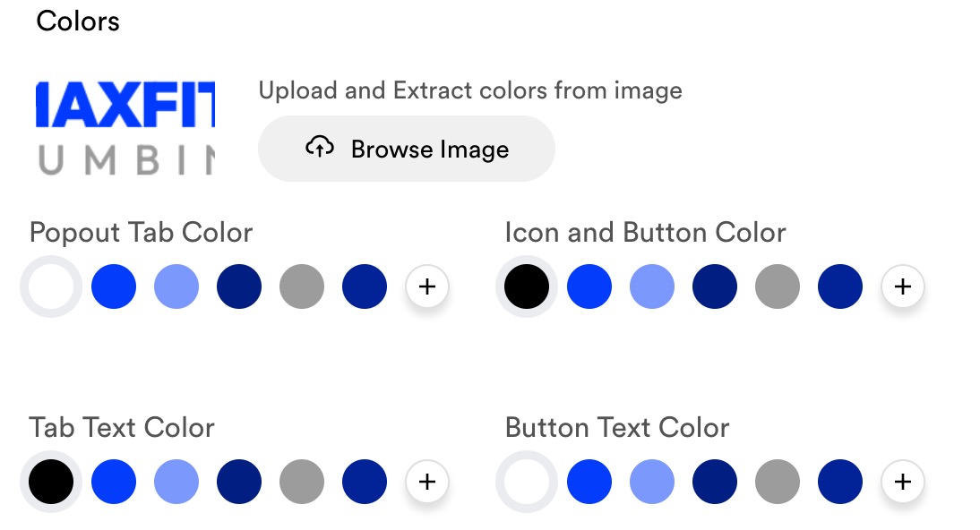Select black Icon and Button Color swatch

[527, 286]
